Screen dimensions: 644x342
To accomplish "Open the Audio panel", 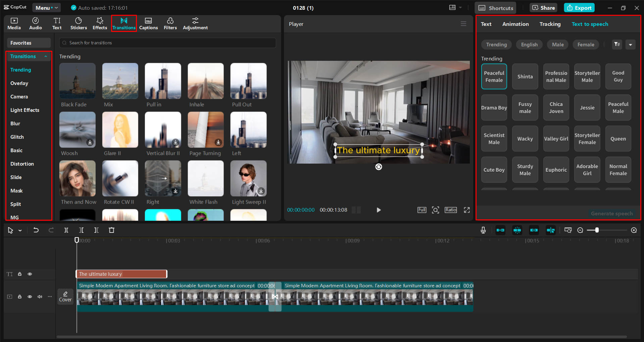I will (x=35, y=23).
